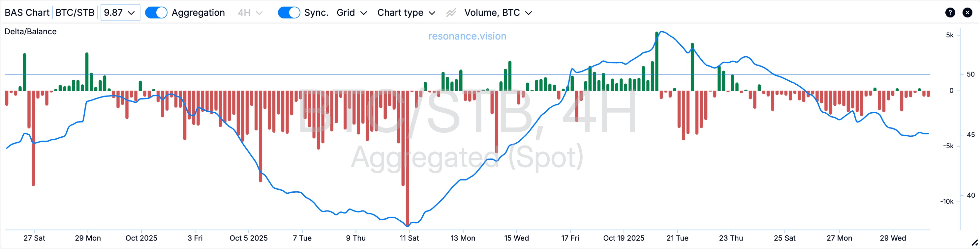Click the Oct 19 2025 axis label
The width and height of the screenshot is (980, 249).
pos(624,238)
